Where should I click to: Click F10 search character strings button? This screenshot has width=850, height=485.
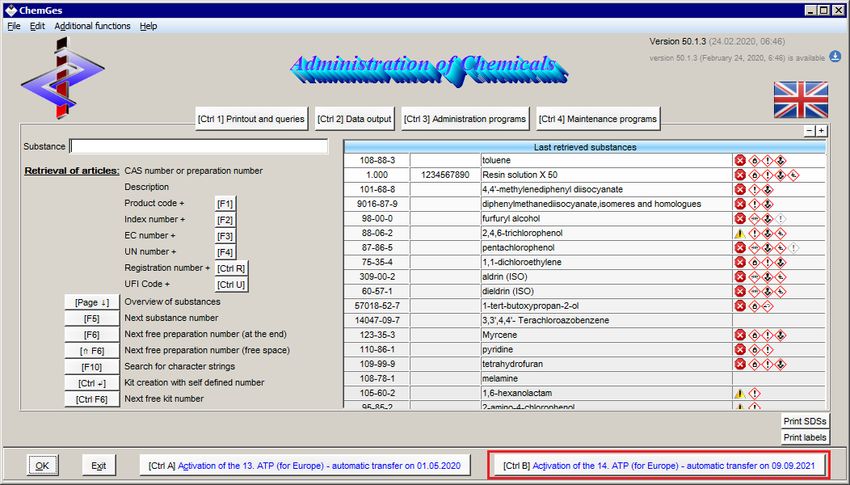[92, 367]
